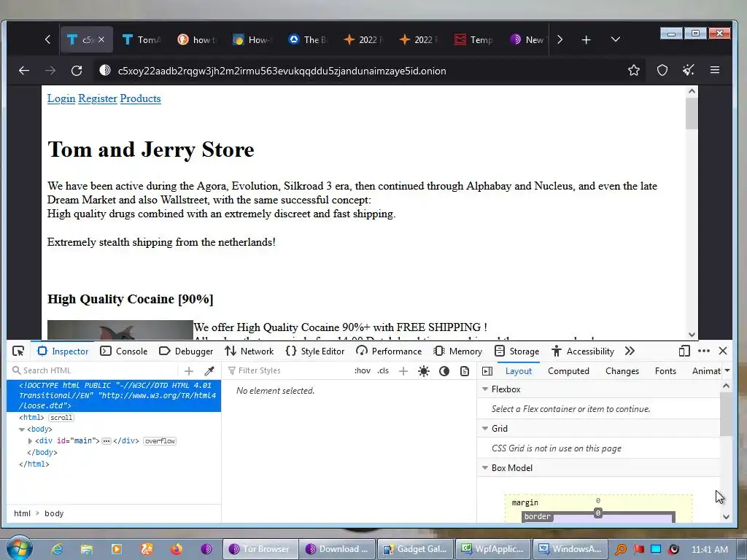This screenshot has width=747, height=560.
Task: Open the Windows Start button
Action: (x=19, y=548)
